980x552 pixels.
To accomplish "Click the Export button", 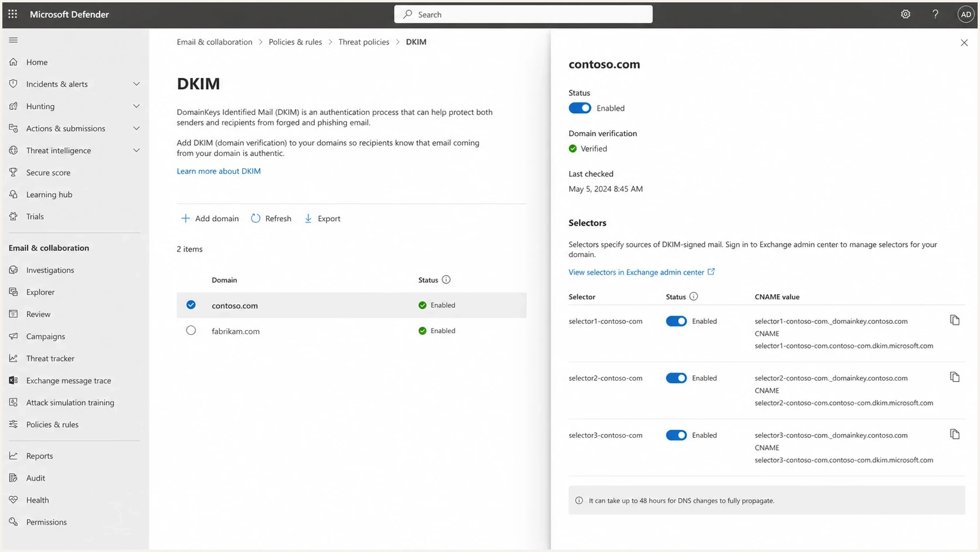I will (x=322, y=218).
